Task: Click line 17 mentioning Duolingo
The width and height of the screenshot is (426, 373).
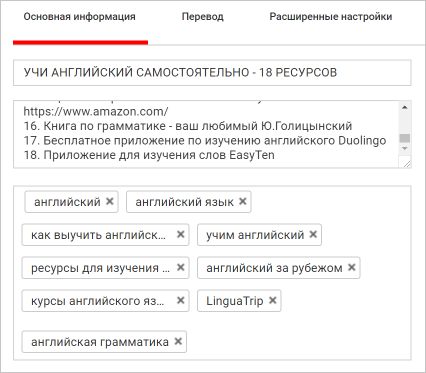Action: [205, 141]
